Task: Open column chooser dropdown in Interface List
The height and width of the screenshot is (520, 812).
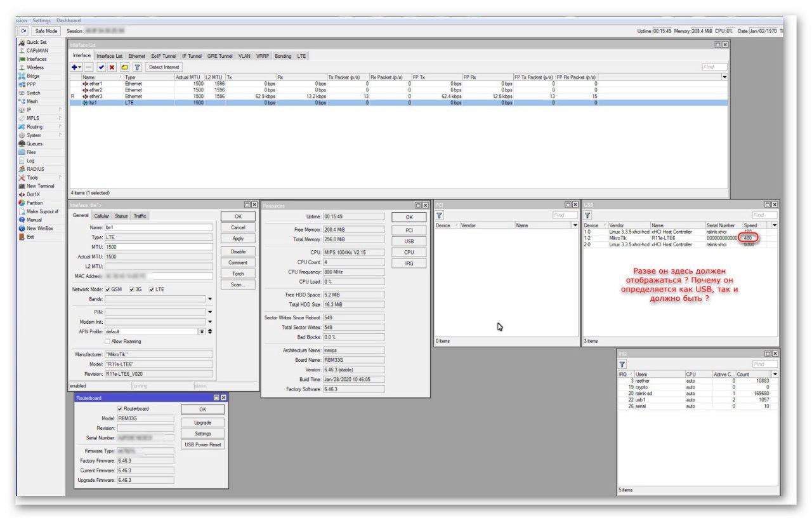Action: [725, 77]
